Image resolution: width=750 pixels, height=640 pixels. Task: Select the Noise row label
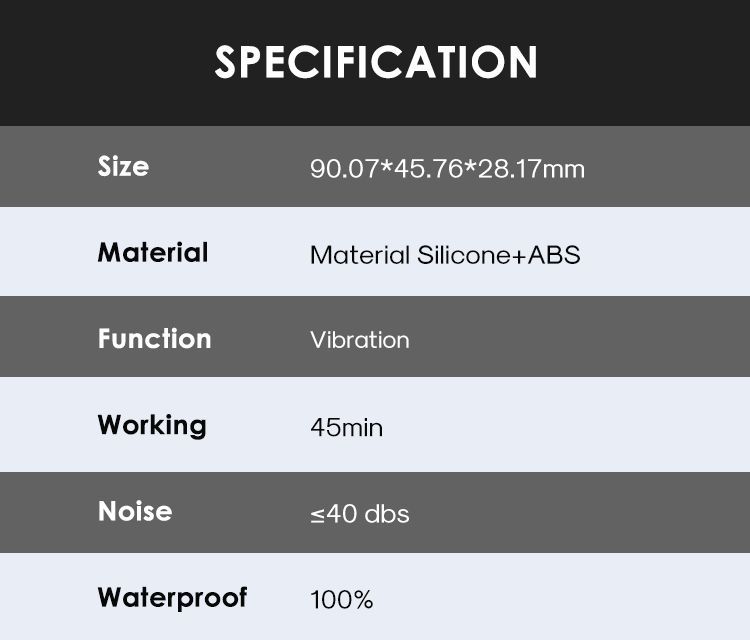pos(135,511)
